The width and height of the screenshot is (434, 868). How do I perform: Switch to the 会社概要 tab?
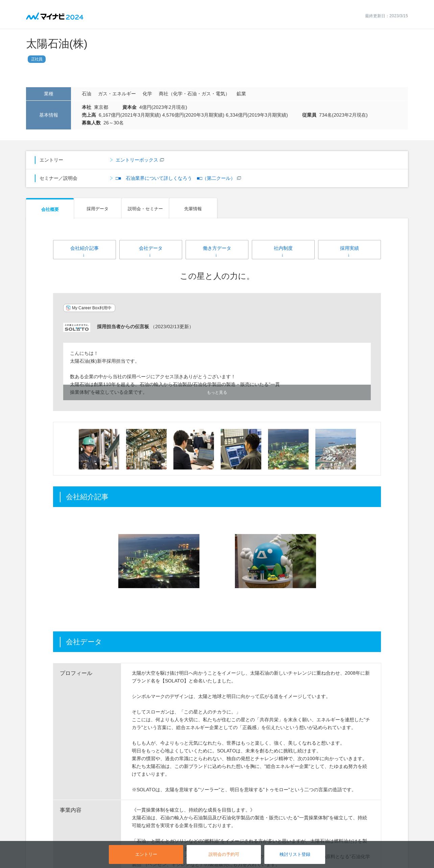click(x=50, y=209)
